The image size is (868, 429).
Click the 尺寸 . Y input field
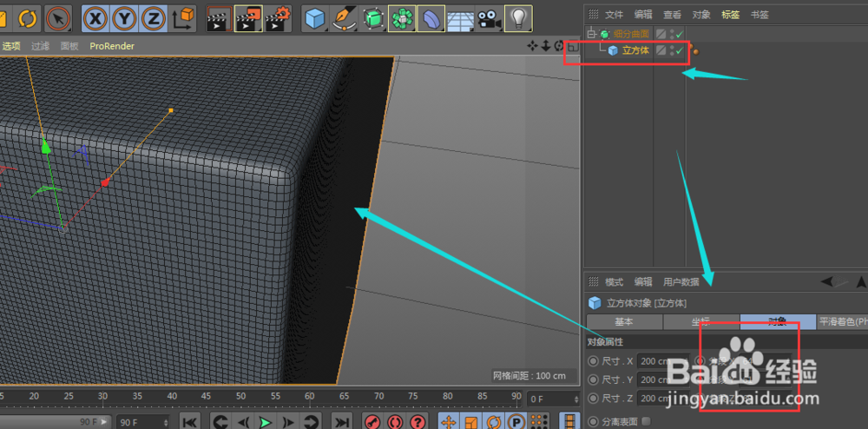pyautogui.click(x=661, y=379)
